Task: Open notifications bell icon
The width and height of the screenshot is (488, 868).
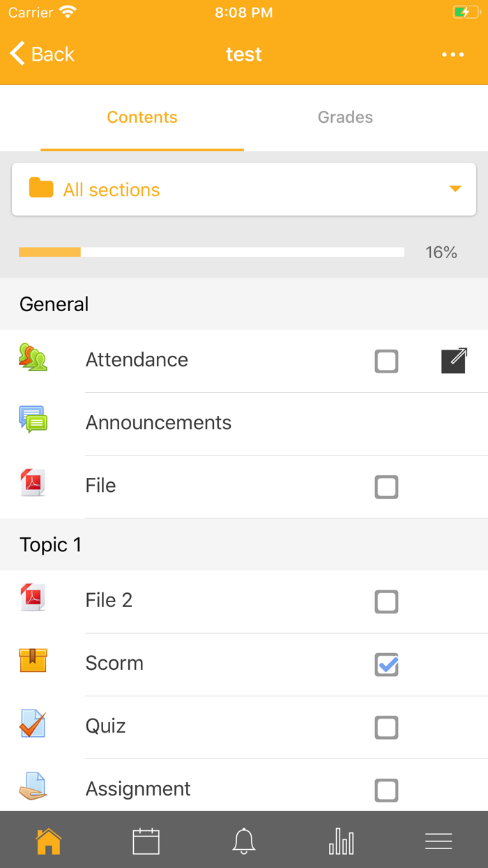Action: pyautogui.click(x=243, y=841)
